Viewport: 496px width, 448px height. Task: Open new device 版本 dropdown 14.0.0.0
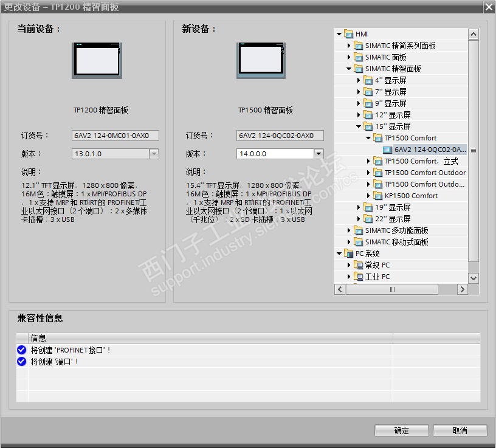pyautogui.click(x=319, y=154)
